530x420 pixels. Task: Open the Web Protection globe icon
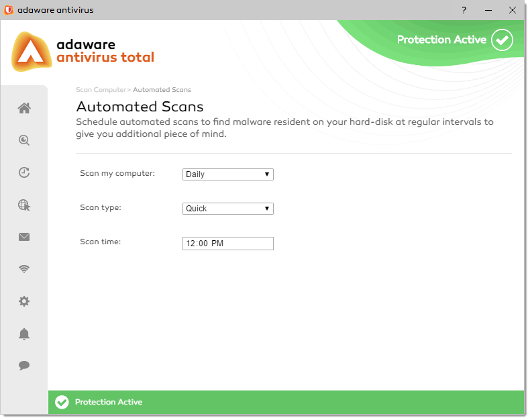(x=24, y=205)
